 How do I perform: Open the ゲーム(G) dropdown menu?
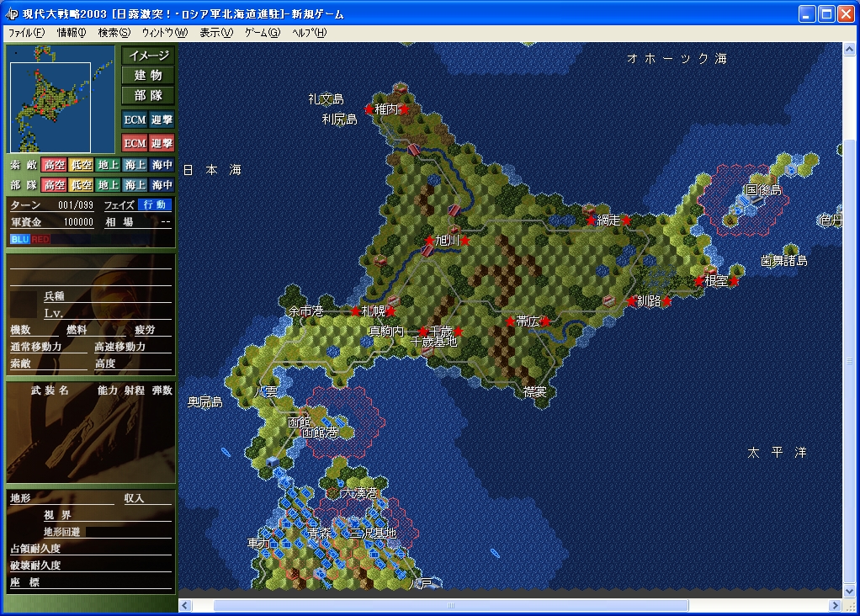(x=262, y=33)
